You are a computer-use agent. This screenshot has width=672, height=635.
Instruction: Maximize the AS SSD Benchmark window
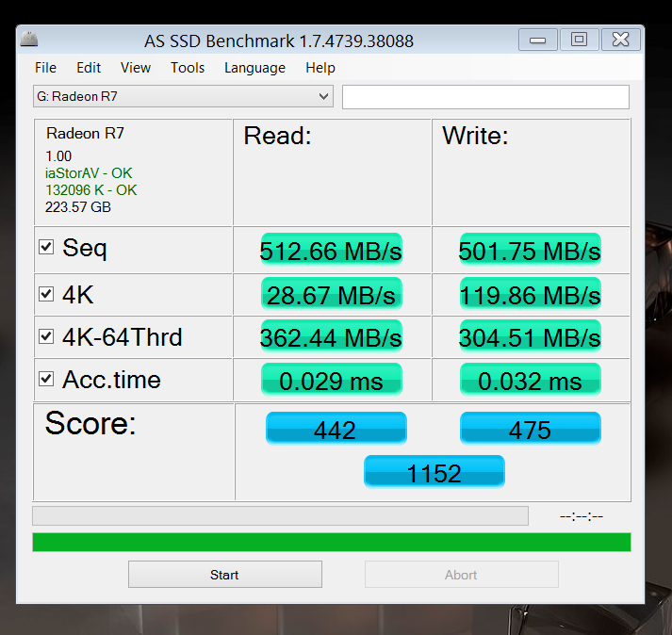[579, 40]
